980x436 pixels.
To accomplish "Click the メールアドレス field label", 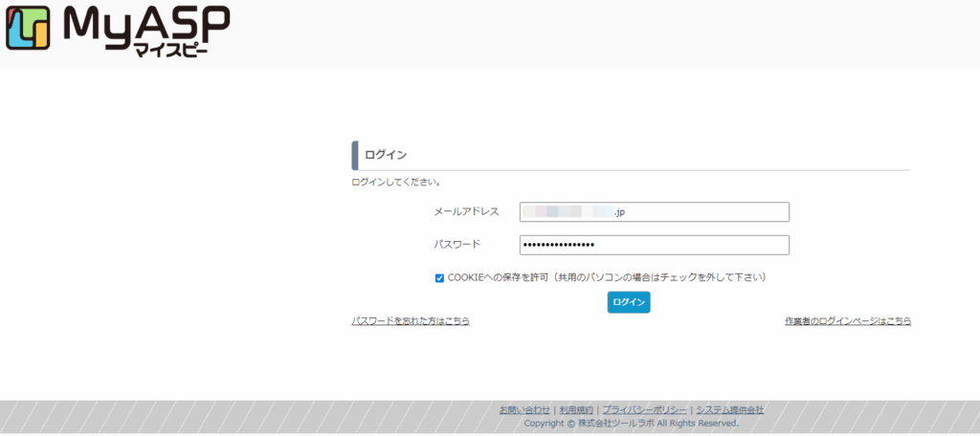I will click(x=466, y=212).
